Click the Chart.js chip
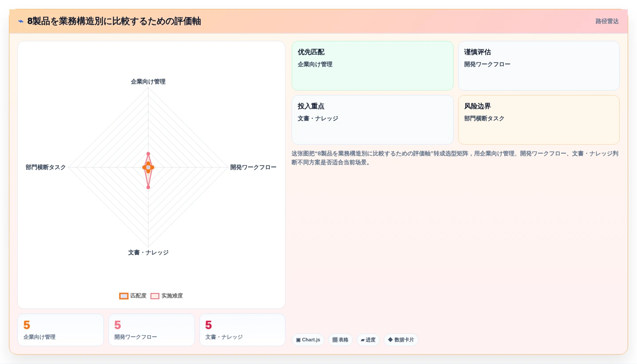Screen dimensions: 637x364 click(x=308, y=340)
